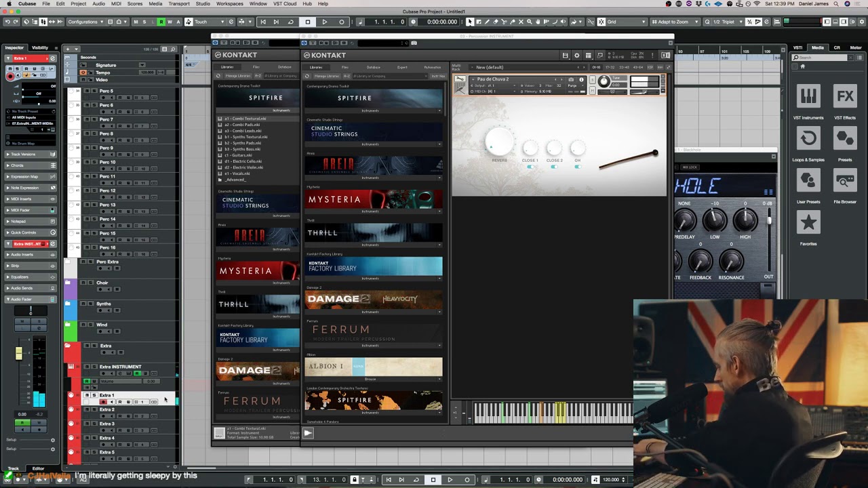Open Kontakt options gear icon
Viewport: 868px width, 488px height.
[576, 56]
